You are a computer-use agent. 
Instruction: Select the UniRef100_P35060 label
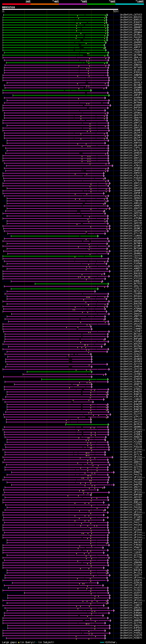pyautogui.click(x=131, y=545)
